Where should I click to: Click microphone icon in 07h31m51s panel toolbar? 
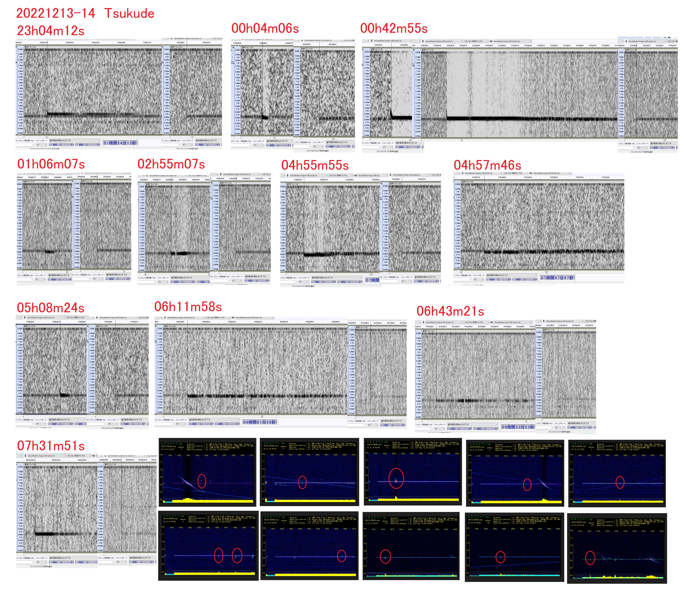pyautogui.click(x=25, y=456)
